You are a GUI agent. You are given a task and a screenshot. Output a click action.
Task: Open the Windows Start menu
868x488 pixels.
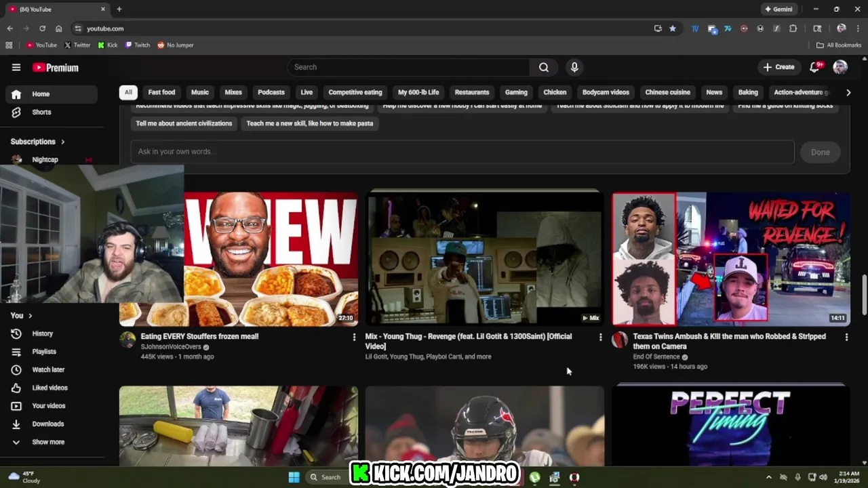[294, 477]
